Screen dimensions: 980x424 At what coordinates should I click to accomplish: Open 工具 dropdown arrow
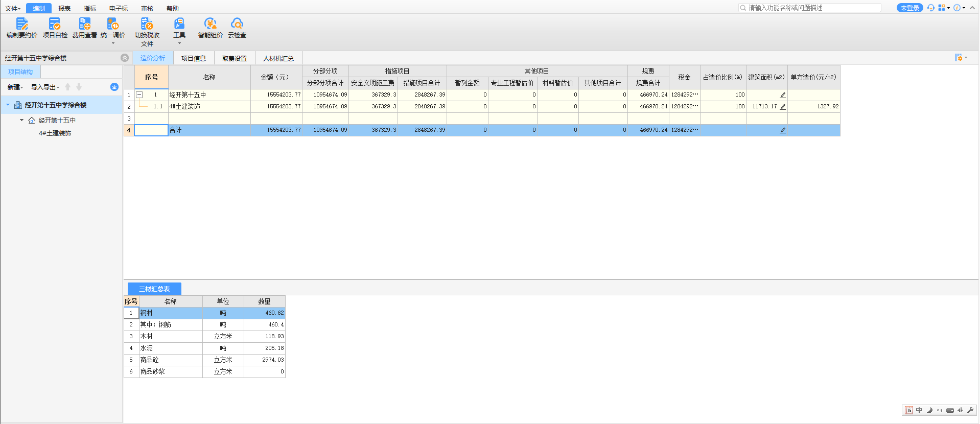[179, 43]
